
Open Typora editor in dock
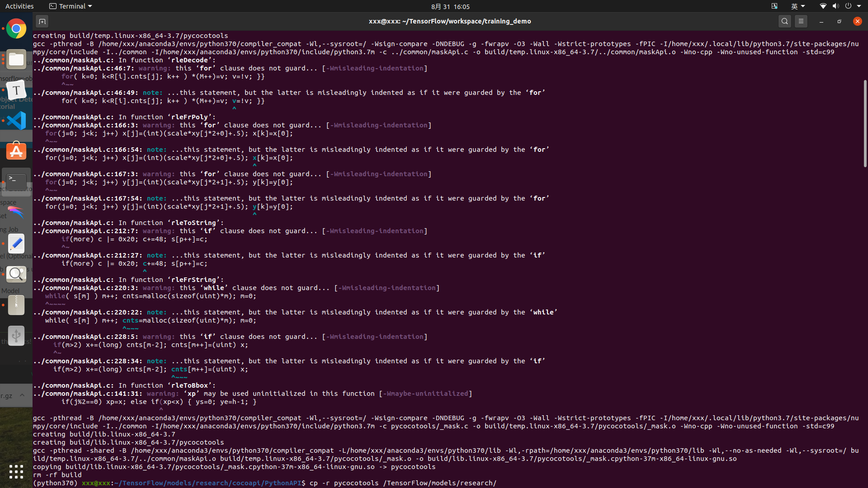(x=16, y=90)
